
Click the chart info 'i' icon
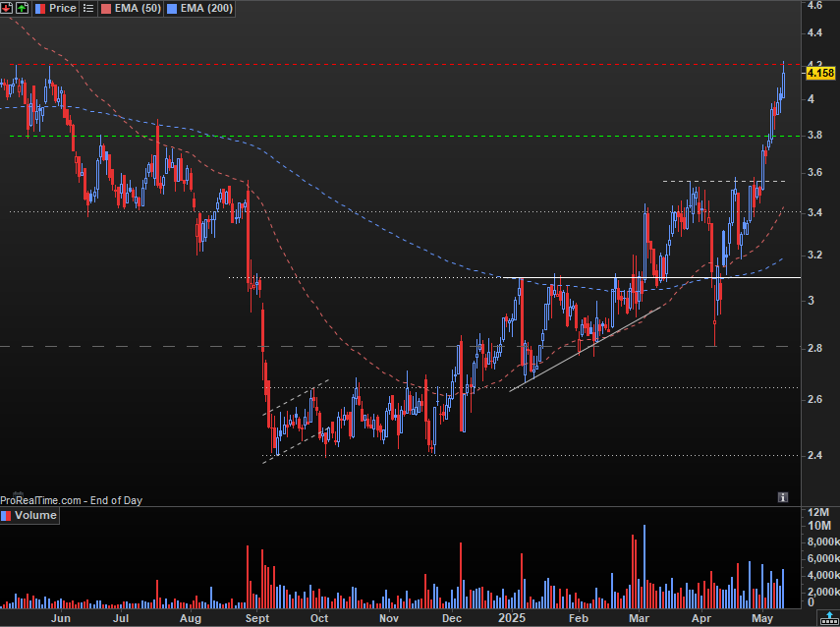pos(783,497)
